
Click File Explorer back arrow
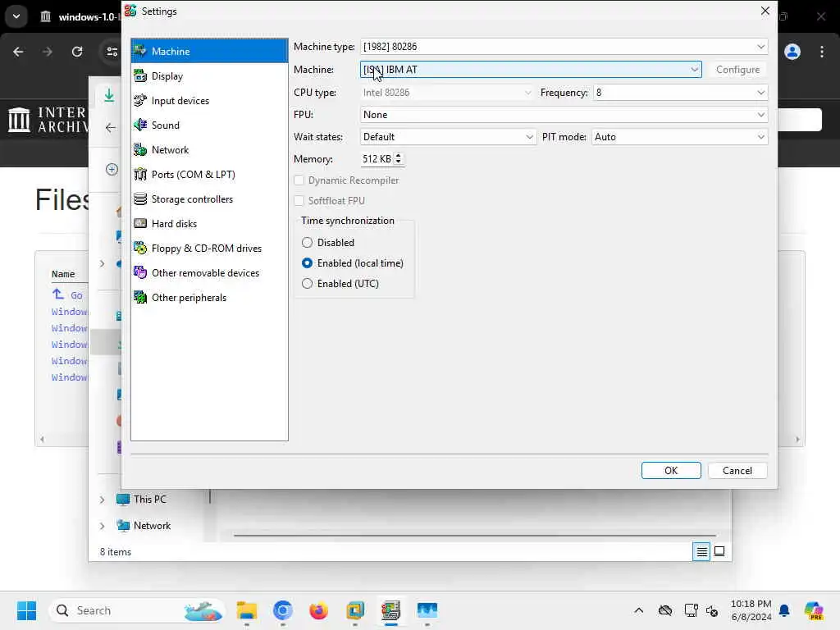[x=111, y=127]
